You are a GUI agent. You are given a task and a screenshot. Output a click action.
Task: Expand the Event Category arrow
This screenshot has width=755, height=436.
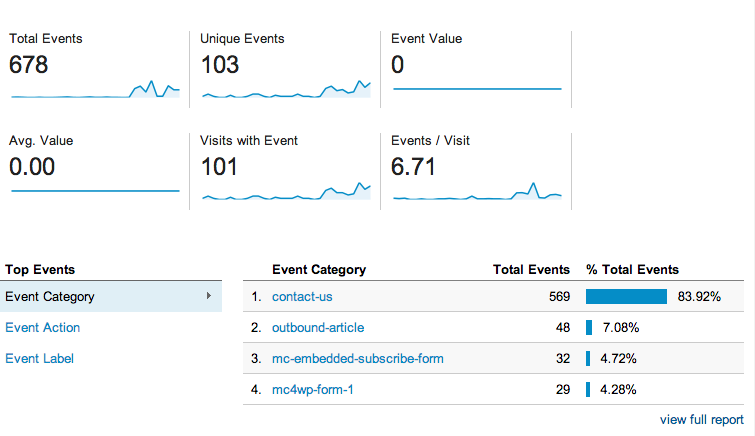tap(208, 296)
